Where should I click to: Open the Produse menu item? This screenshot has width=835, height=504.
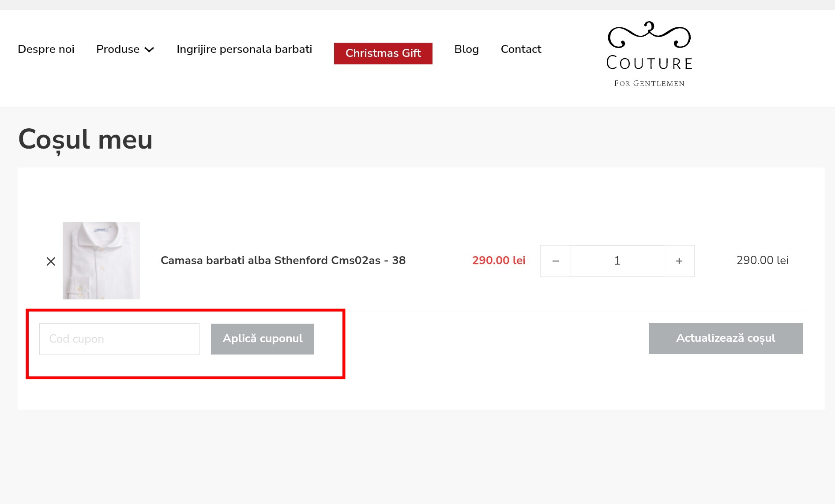pyautogui.click(x=118, y=49)
